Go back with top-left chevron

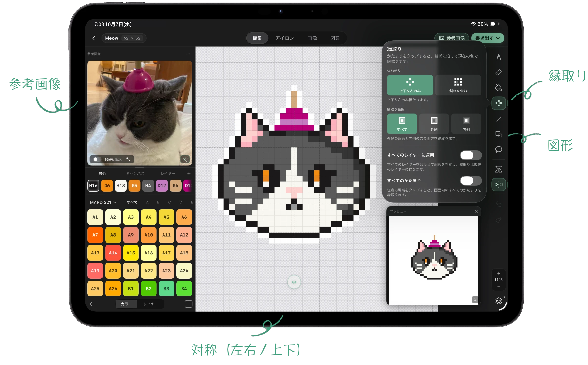(x=94, y=38)
